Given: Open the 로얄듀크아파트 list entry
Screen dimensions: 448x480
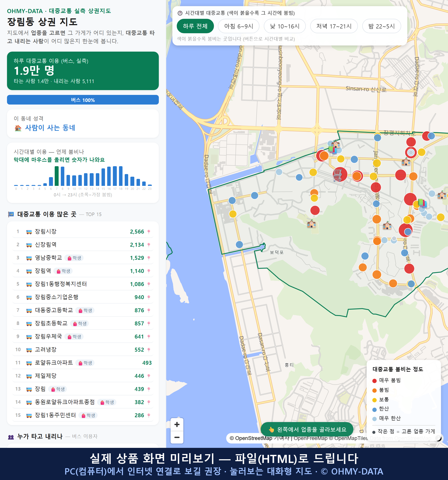Looking at the screenshot, I should (x=83, y=363).
